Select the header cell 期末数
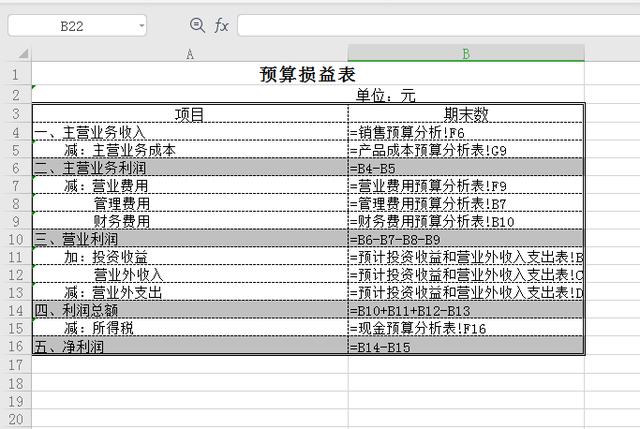The width and height of the screenshot is (640, 429). (x=466, y=114)
